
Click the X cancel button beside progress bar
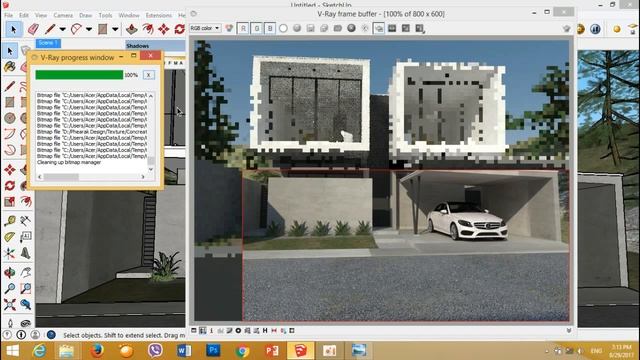pos(149,75)
